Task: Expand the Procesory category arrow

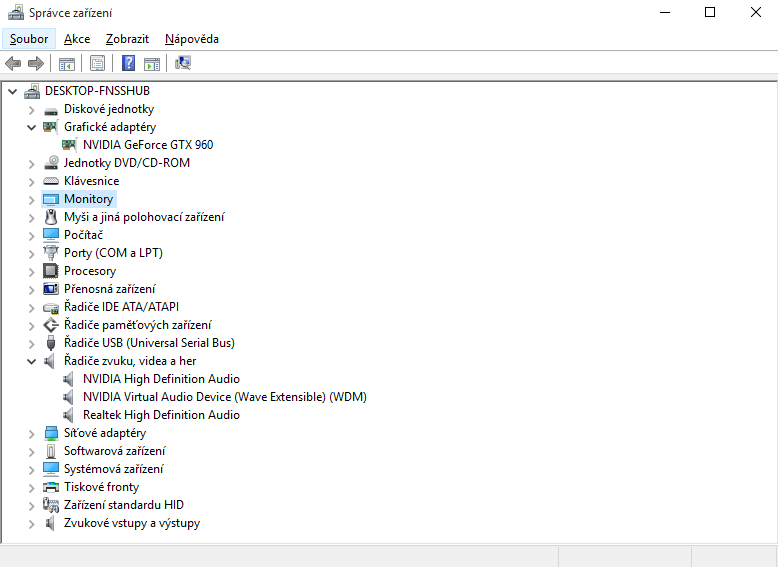Action: pos(31,271)
